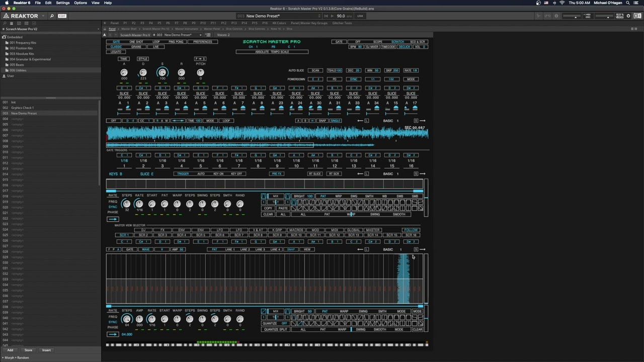Viewport: 644px width, 362px height.
Task: Click the PITCH knob
Action: point(200,72)
